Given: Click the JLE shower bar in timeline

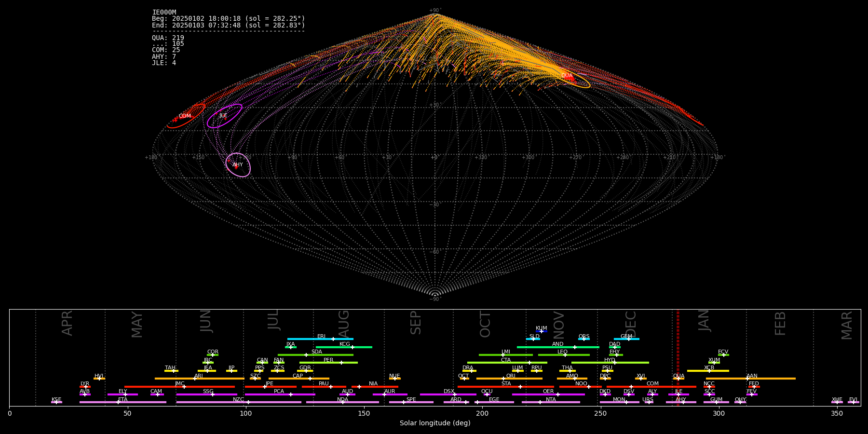Looking at the screenshot, I should [x=678, y=394].
